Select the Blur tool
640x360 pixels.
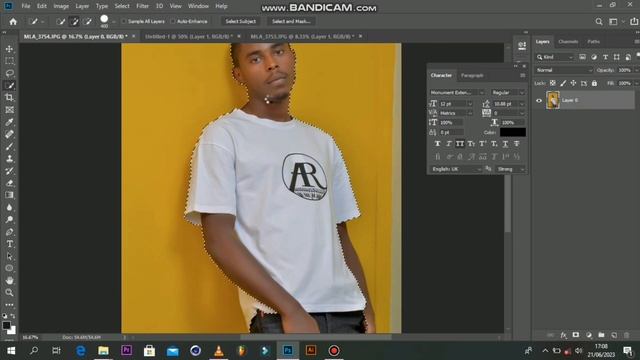coord(9,207)
